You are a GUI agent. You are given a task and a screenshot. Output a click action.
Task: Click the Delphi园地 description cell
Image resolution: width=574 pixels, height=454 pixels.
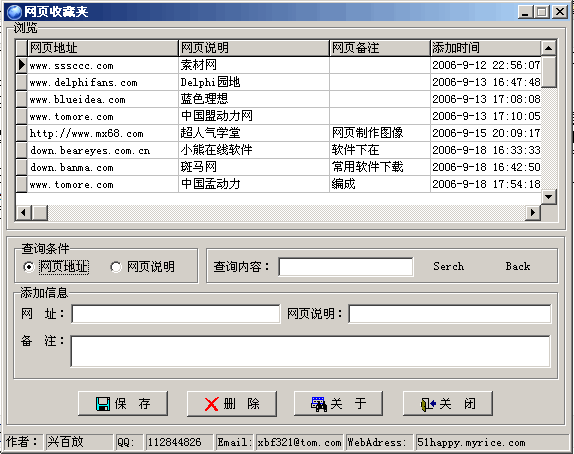coord(254,82)
